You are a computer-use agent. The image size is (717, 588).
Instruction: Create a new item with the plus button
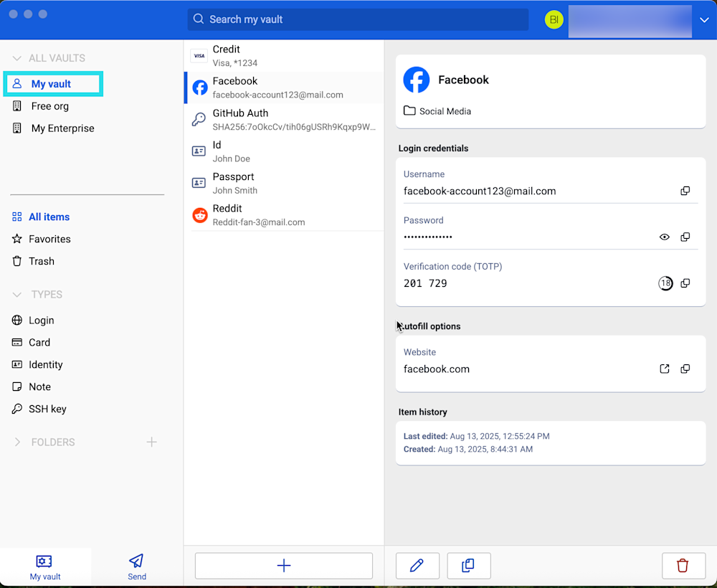click(283, 566)
